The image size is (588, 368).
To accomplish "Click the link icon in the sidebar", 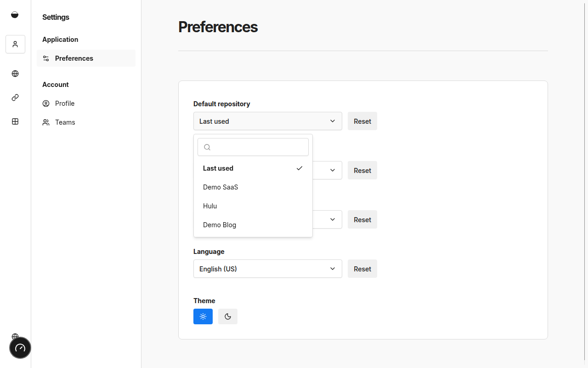I will tap(15, 98).
